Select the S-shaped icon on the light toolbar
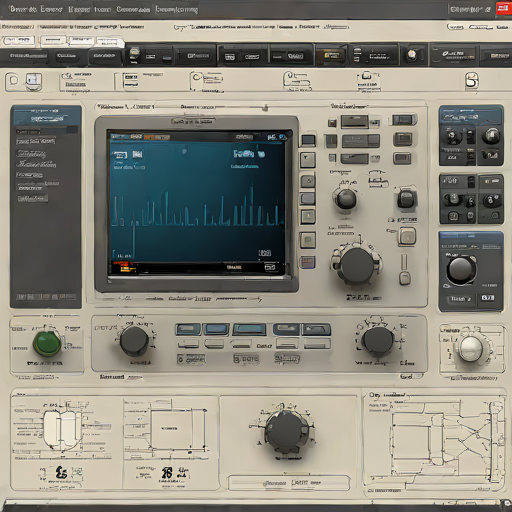 (472, 81)
